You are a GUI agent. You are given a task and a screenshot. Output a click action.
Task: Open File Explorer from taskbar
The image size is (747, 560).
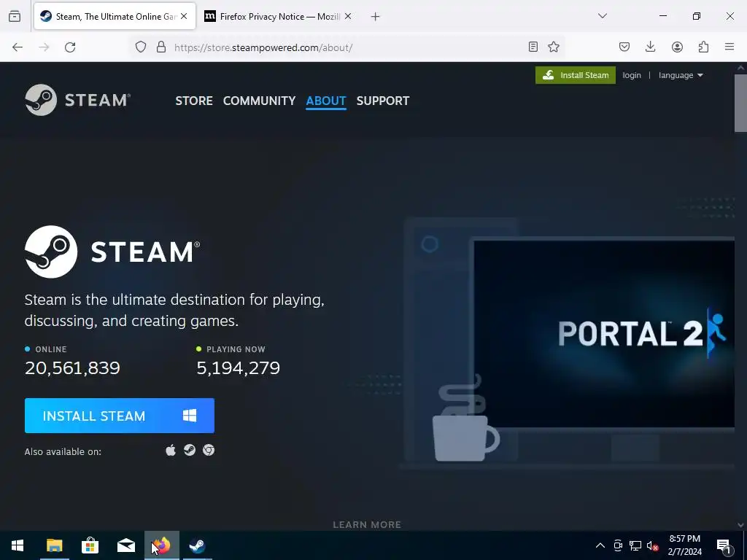pyautogui.click(x=54, y=545)
